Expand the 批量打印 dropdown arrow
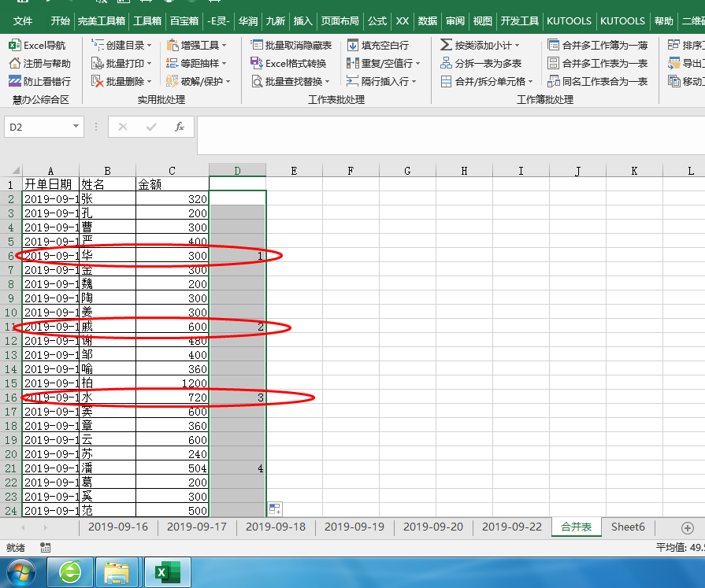Viewport: 705px width, 588px height. click(150, 63)
